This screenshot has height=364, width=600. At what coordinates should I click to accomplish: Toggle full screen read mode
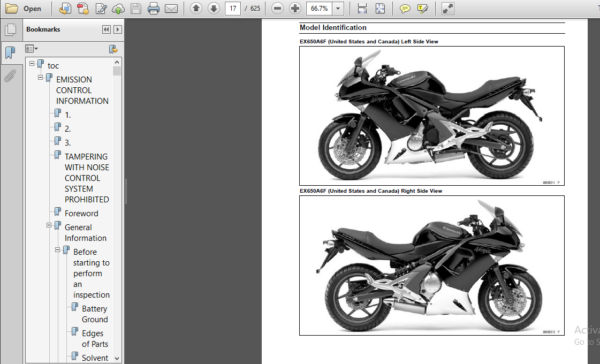(448, 8)
